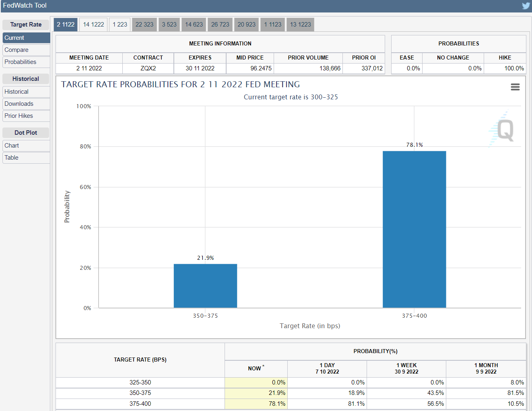
Task: Click the FedWatch Tool title
Action: point(25,6)
